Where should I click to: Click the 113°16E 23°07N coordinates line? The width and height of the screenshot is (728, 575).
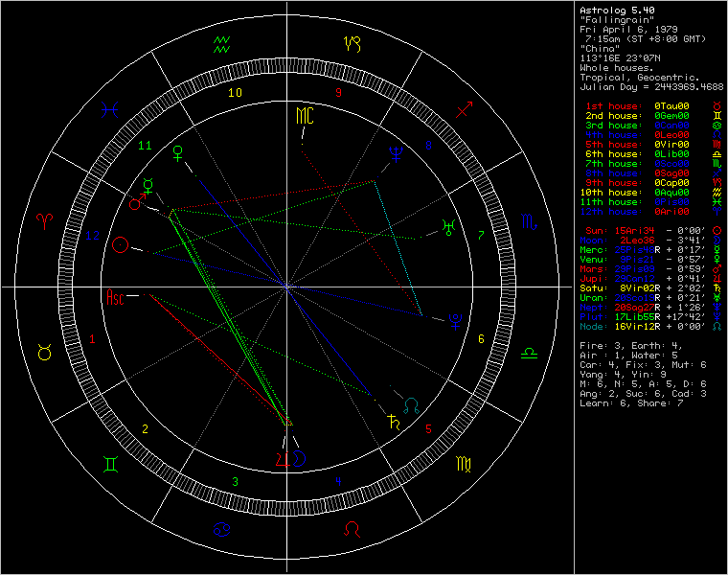[620, 58]
